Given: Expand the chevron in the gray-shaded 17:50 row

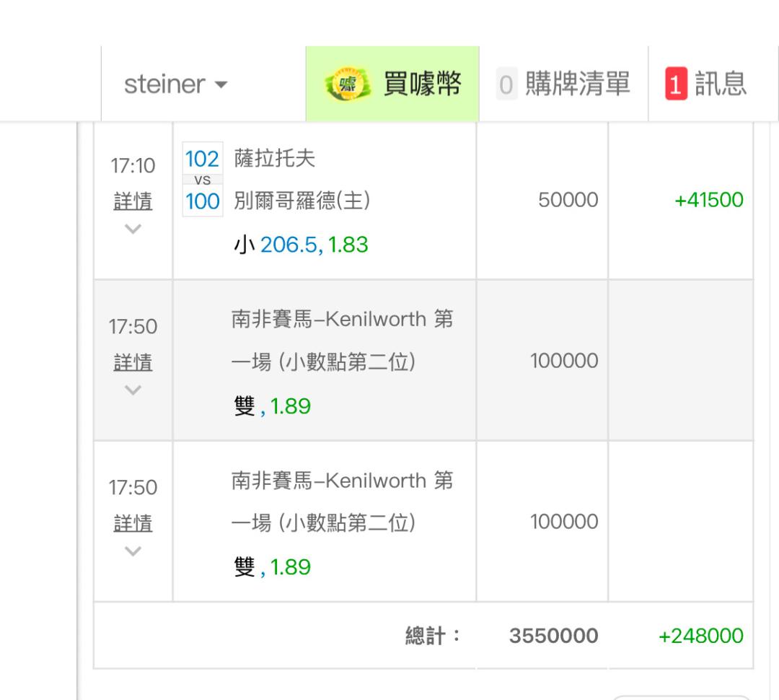Looking at the screenshot, I should click(133, 390).
